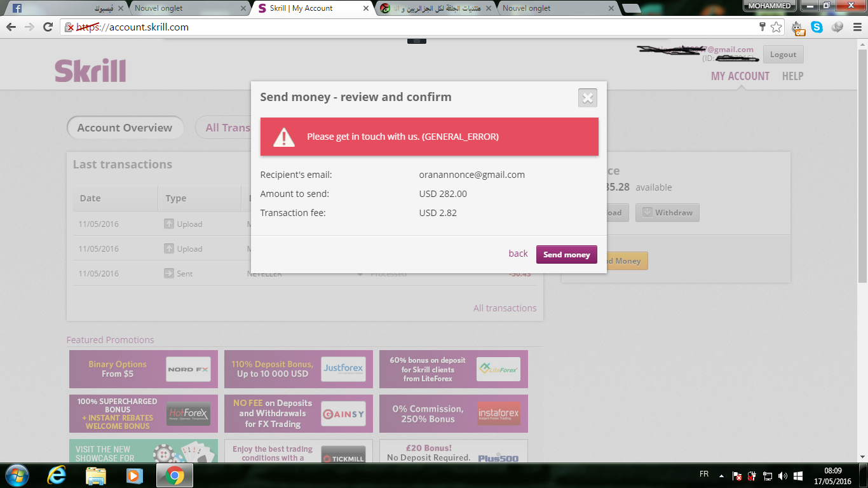Open InstaForex 0% Commission promotion
Viewport: 868px width, 488px height.
(x=454, y=414)
